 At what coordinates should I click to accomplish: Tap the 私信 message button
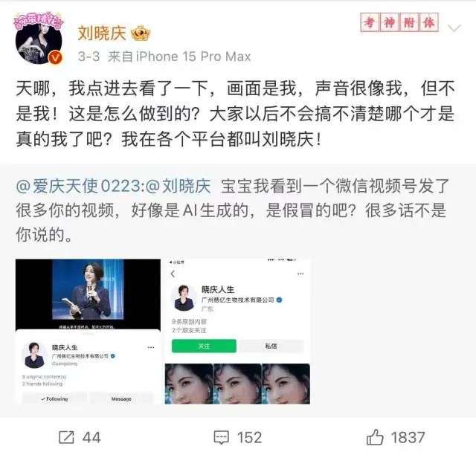click(x=271, y=346)
